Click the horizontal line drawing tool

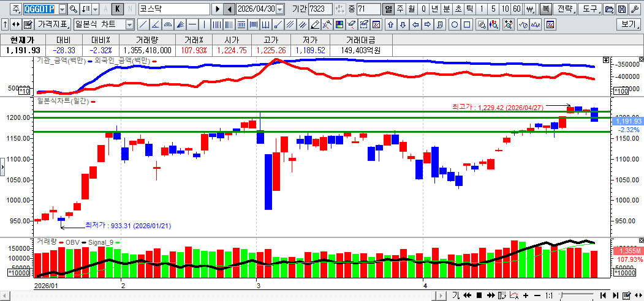click(193, 24)
